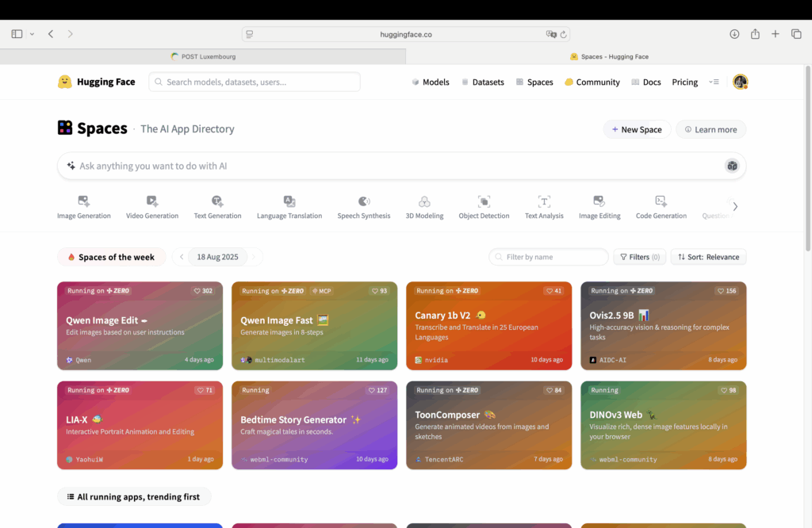812x528 pixels.
Task: Open the Sort: Relevance dropdown
Action: pos(708,257)
